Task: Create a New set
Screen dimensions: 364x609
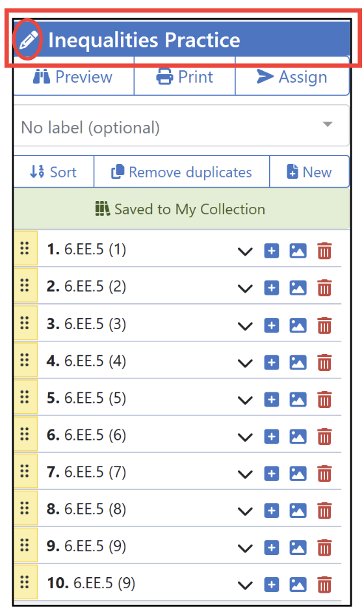Action: point(309,172)
